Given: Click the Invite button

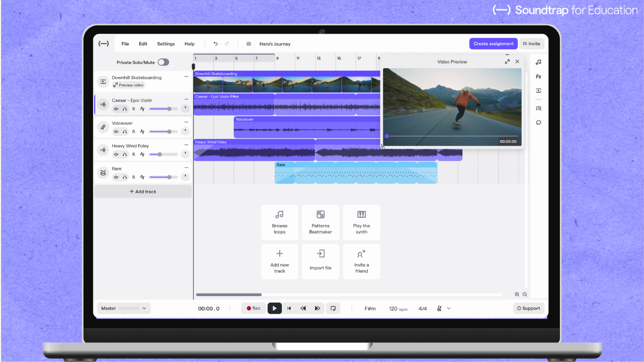Looking at the screenshot, I should pos(532,44).
